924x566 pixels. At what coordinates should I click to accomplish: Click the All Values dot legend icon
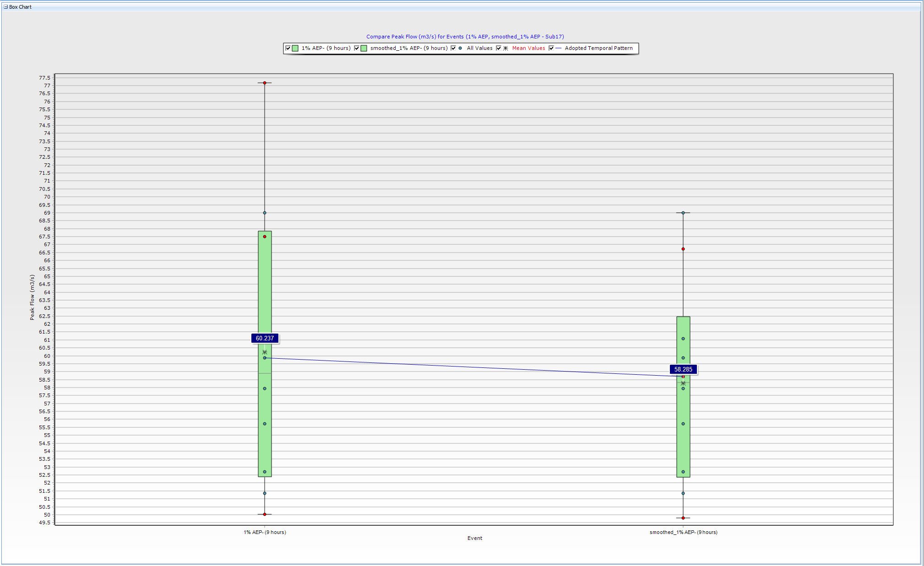[460, 48]
